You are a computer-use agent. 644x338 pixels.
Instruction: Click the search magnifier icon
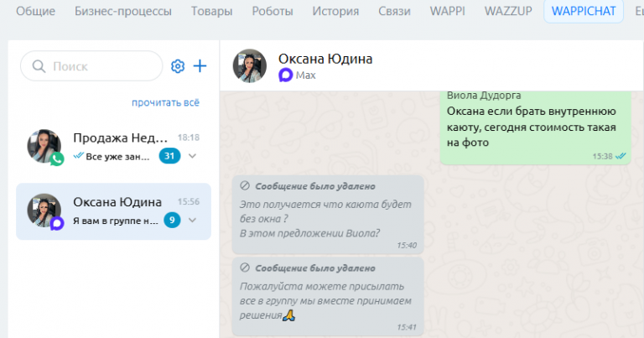tap(39, 66)
